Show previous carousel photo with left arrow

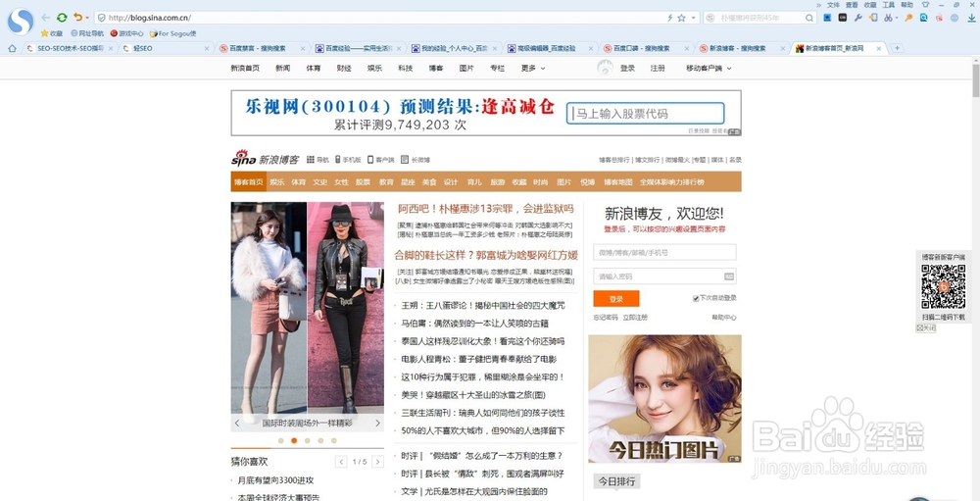click(237, 423)
